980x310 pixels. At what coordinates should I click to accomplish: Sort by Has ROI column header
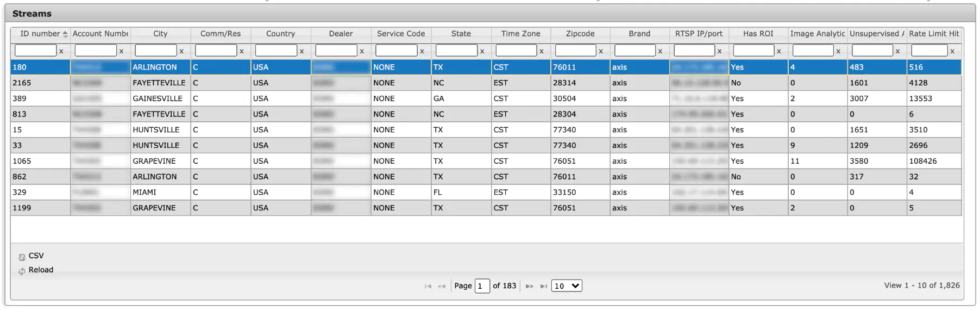758,34
